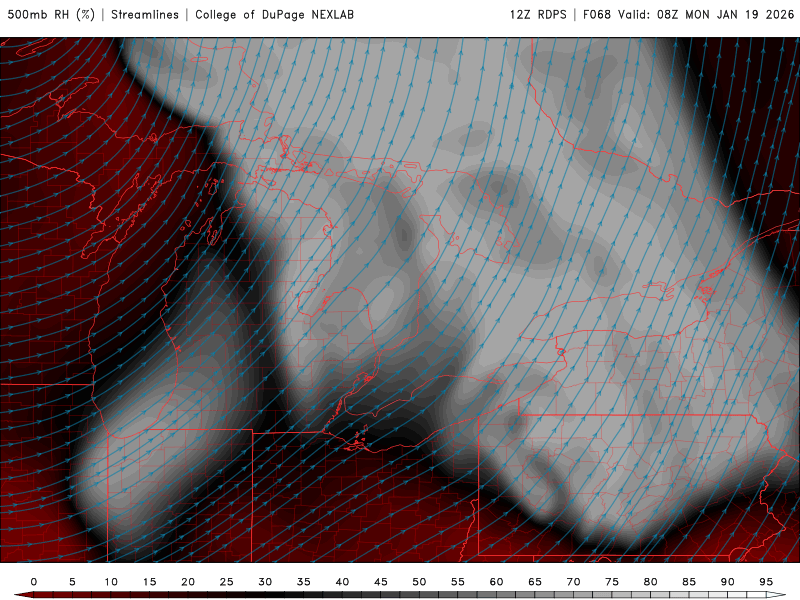Click the colorbar label '0'

pyautogui.click(x=34, y=582)
